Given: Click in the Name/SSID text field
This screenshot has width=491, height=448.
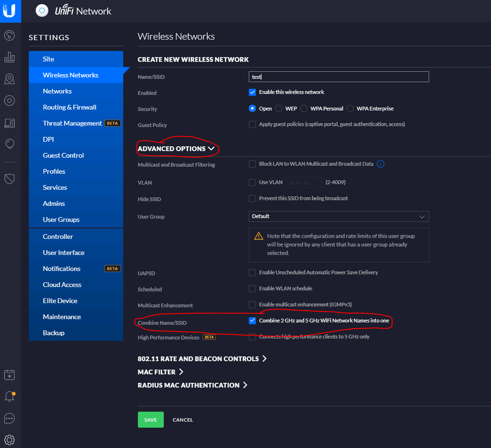Looking at the screenshot, I should [x=339, y=77].
